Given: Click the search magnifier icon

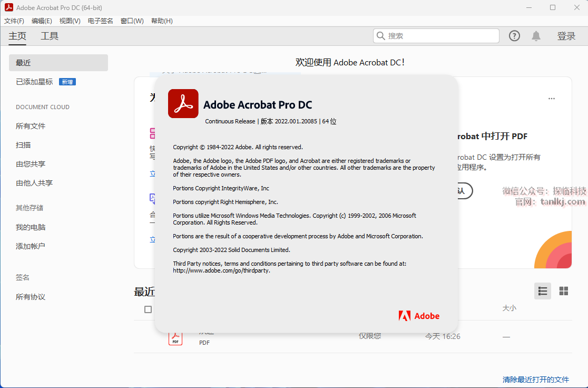Looking at the screenshot, I should pos(380,36).
